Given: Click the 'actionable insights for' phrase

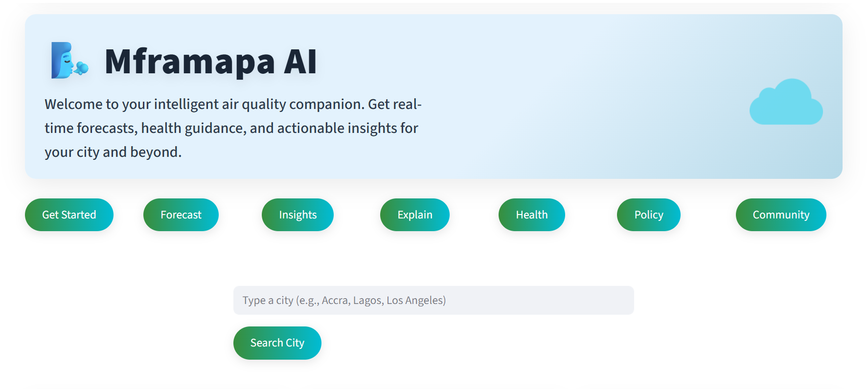Looking at the screenshot, I should pos(347,129).
